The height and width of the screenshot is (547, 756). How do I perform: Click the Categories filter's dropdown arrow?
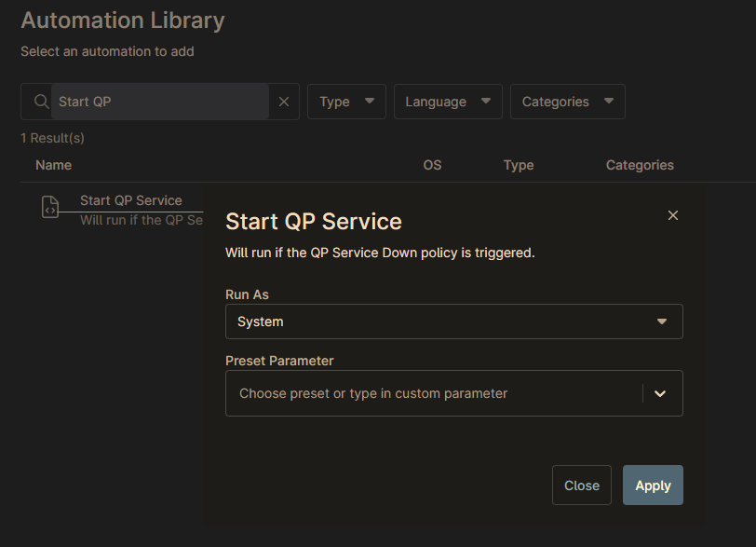pos(609,101)
